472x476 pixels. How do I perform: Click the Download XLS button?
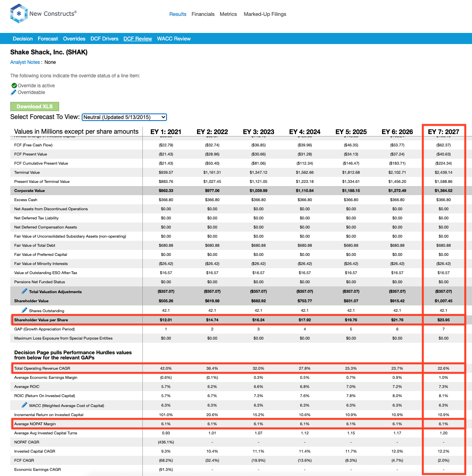click(x=35, y=106)
